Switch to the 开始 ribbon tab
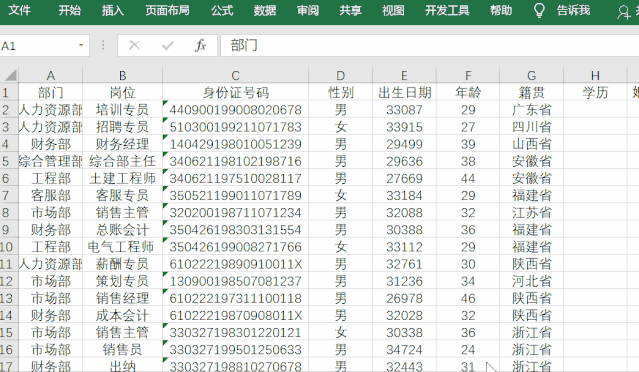The image size is (639, 372). coord(69,10)
